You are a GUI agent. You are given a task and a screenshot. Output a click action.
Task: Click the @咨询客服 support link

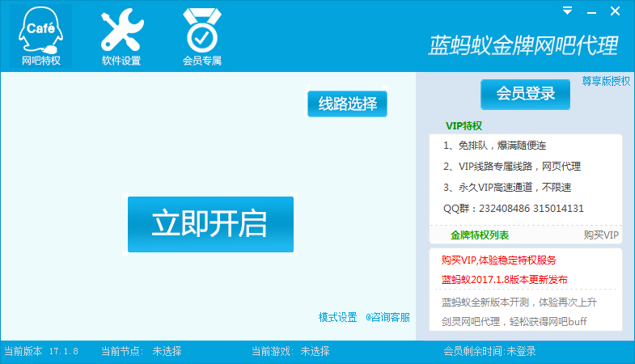pyautogui.click(x=387, y=317)
